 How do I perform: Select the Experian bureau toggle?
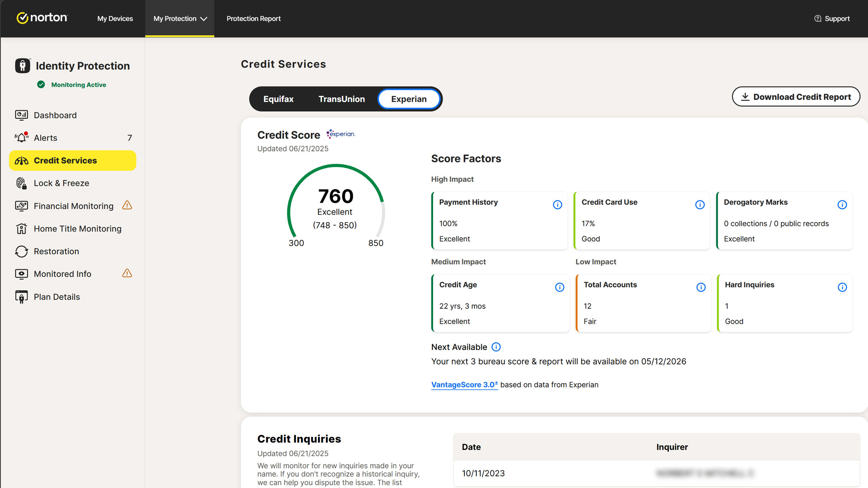pos(408,99)
